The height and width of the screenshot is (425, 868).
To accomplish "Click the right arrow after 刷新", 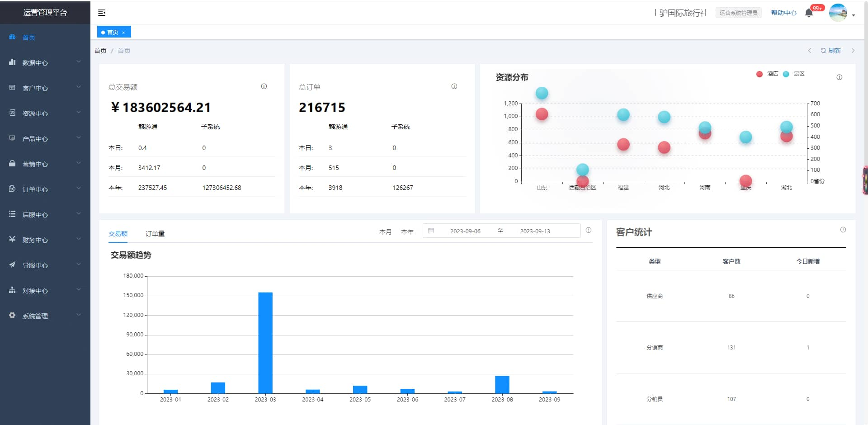I will (853, 51).
